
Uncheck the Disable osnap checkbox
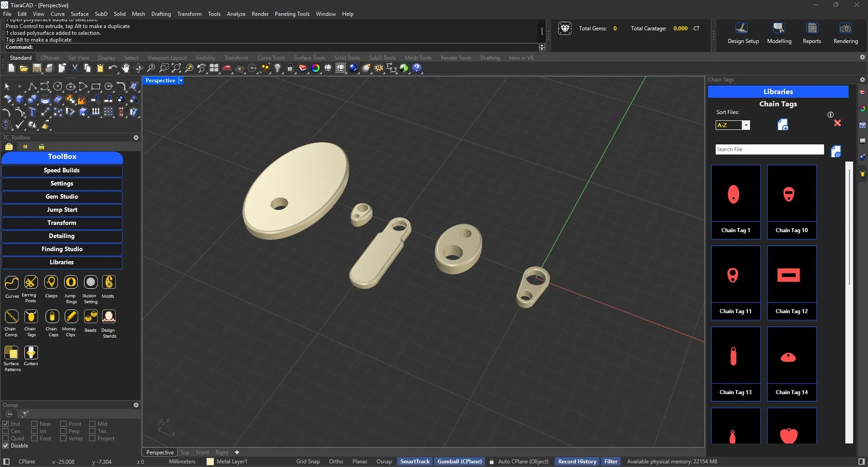(6, 446)
